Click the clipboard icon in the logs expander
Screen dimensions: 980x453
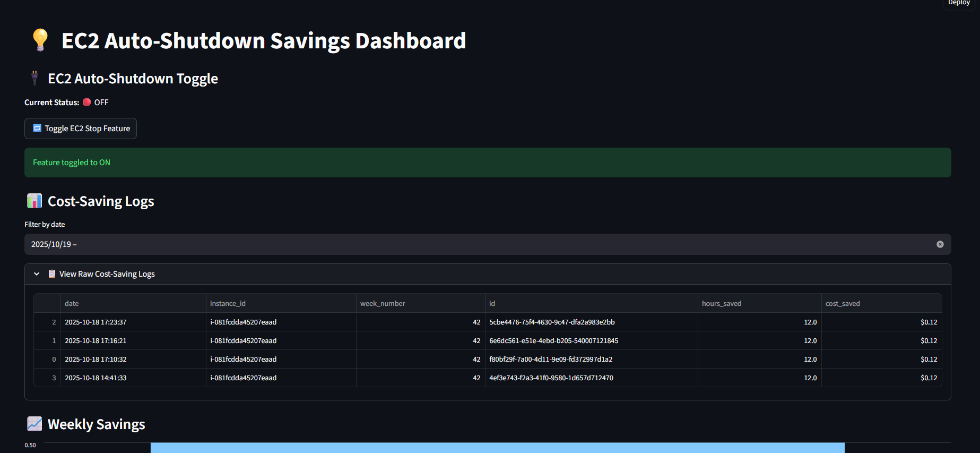tap(52, 274)
